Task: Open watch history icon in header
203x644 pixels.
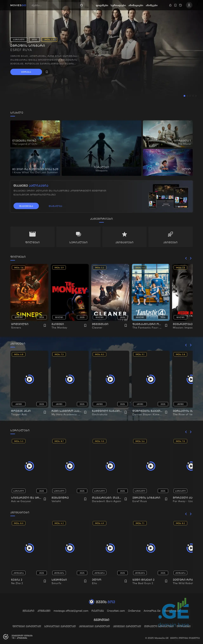Action: [x=180, y=5]
